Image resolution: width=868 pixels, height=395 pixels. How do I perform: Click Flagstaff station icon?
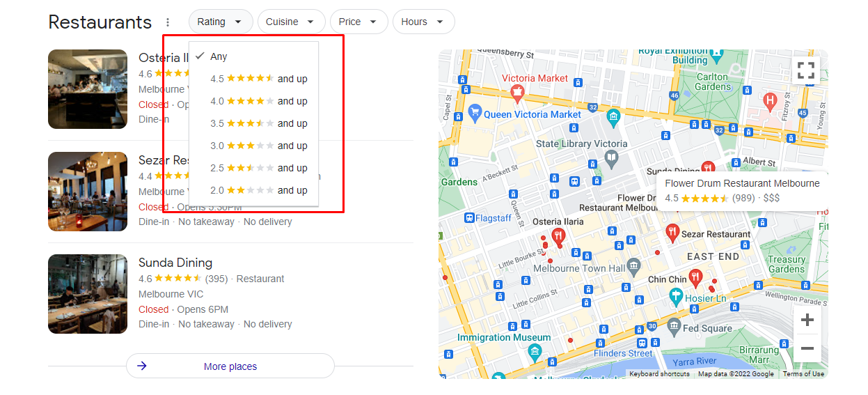(469, 217)
